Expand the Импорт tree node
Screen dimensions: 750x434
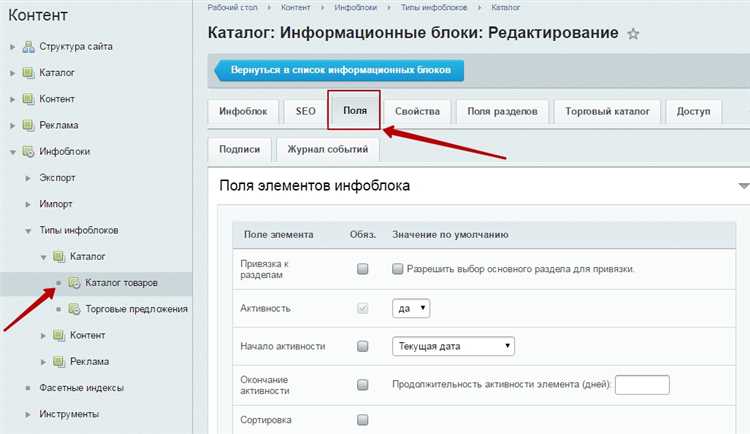tap(28, 204)
